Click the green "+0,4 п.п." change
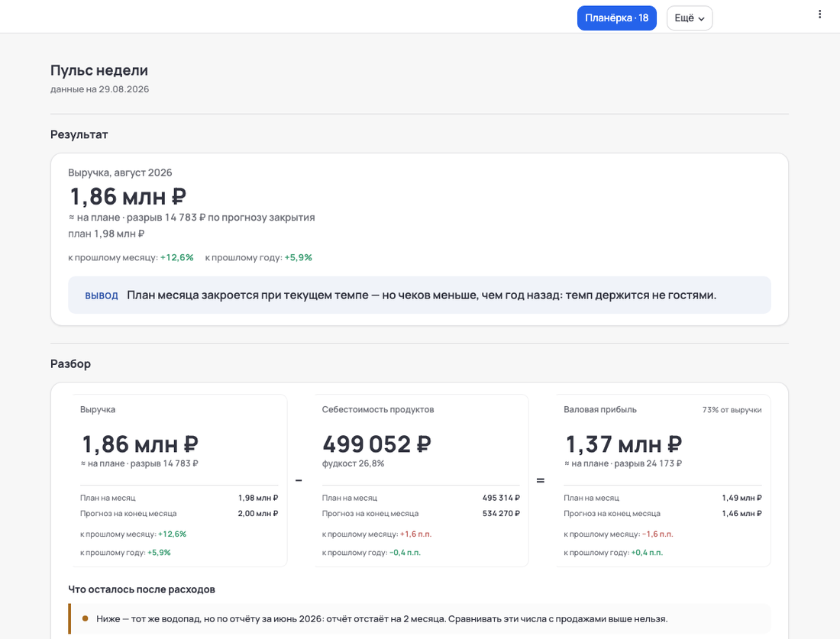Viewport: 840px width, 639px height. 647,552
